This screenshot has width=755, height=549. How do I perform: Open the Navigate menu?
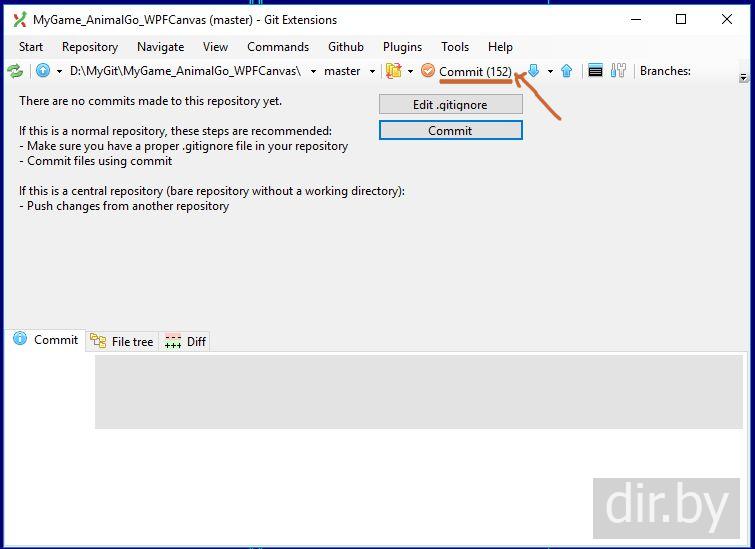[x=160, y=47]
